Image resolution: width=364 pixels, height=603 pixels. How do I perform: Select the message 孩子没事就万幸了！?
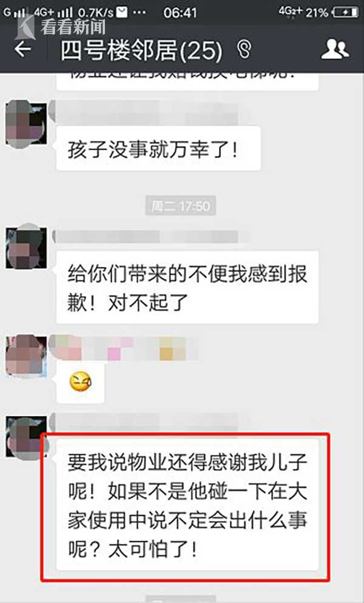pyautogui.click(x=158, y=149)
